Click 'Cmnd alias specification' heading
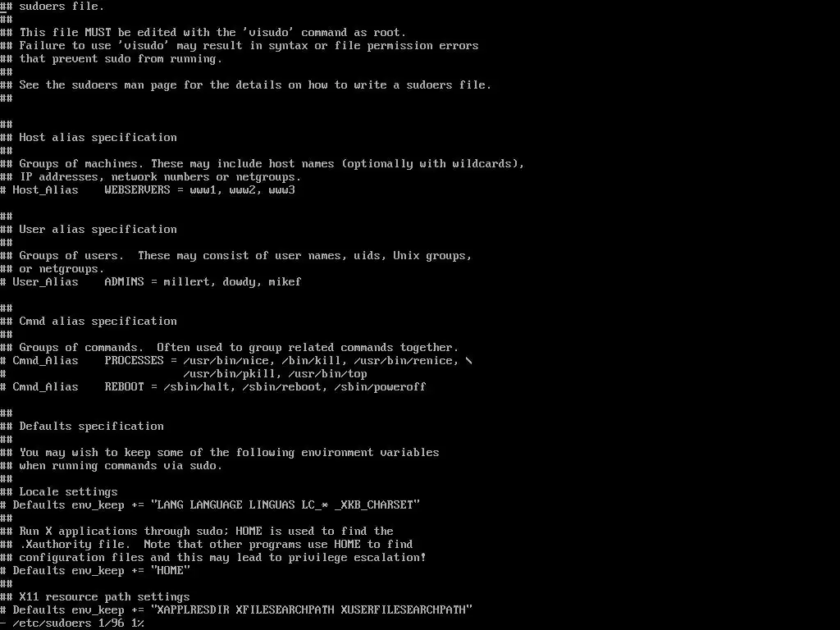 [98, 322]
